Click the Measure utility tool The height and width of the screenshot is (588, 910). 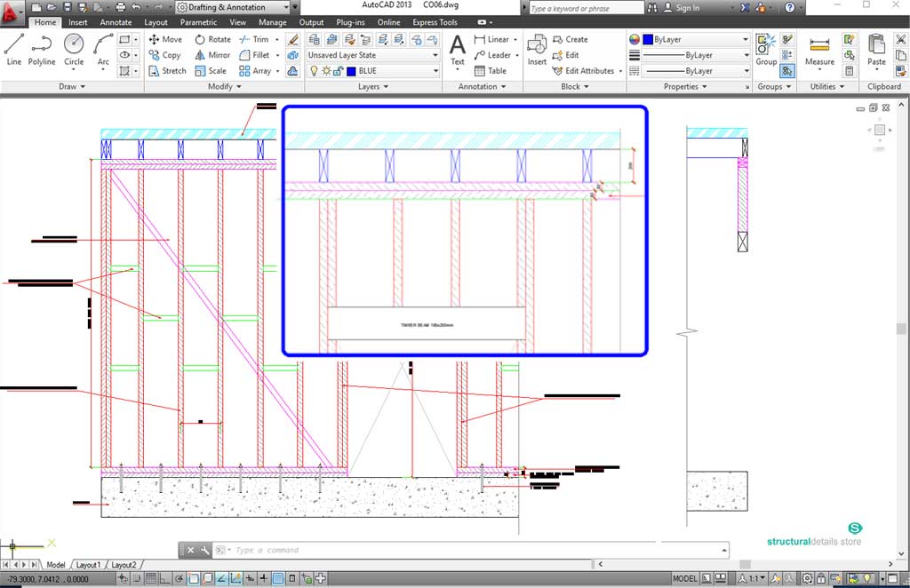[x=819, y=49]
